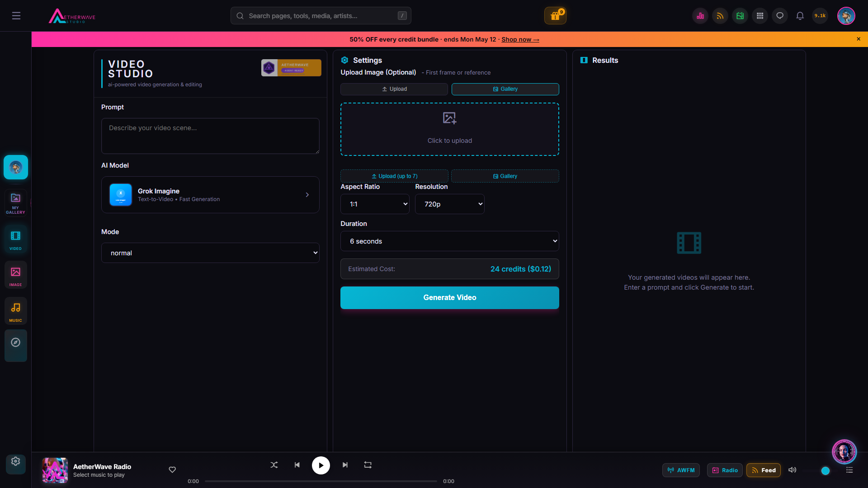The image size is (868, 488).
Task: Skip to previous track
Action: point(297,465)
